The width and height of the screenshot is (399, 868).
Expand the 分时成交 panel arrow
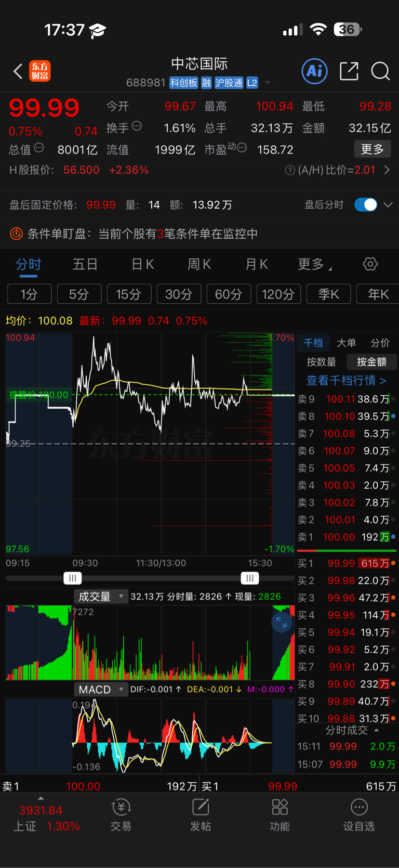tap(377, 731)
